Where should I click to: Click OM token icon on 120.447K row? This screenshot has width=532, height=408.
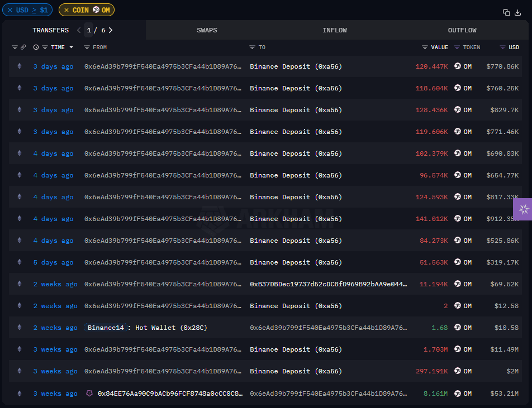[x=458, y=66]
